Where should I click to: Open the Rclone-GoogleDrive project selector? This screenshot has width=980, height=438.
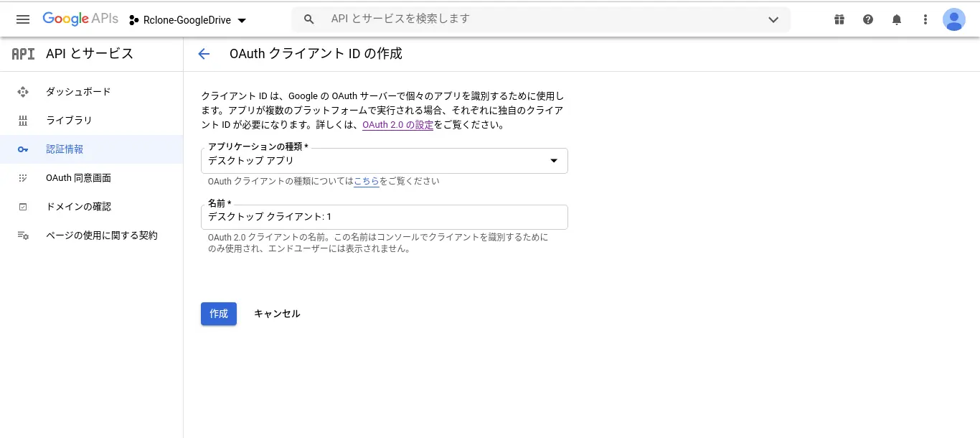click(187, 20)
